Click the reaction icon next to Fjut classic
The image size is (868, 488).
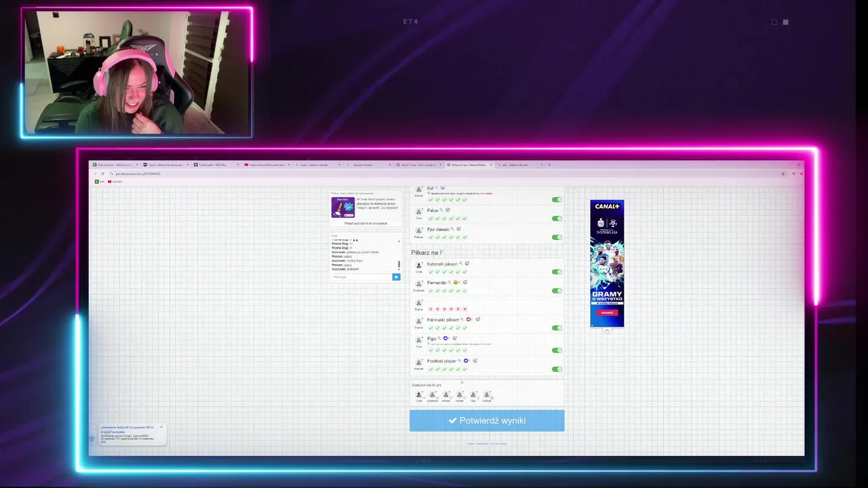coord(459,229)
